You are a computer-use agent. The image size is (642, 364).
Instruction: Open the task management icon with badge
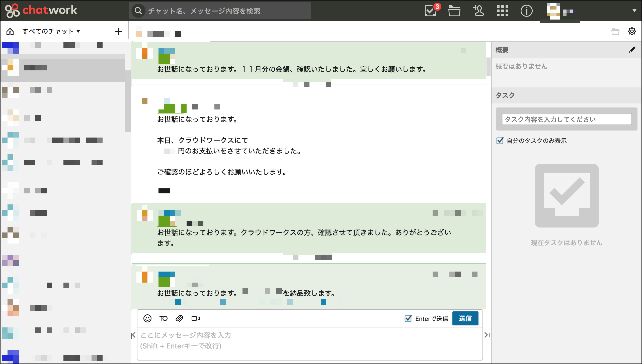tap(431, 11)
